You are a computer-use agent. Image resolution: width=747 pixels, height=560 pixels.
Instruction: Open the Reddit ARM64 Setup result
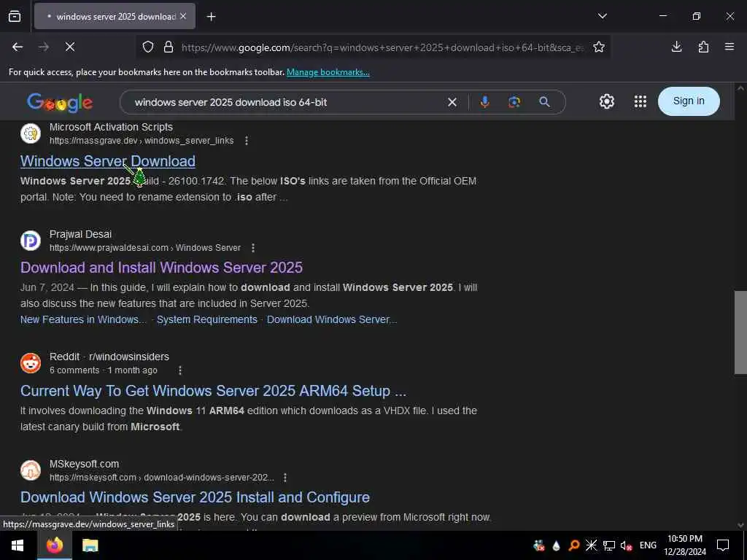(214, 391)
